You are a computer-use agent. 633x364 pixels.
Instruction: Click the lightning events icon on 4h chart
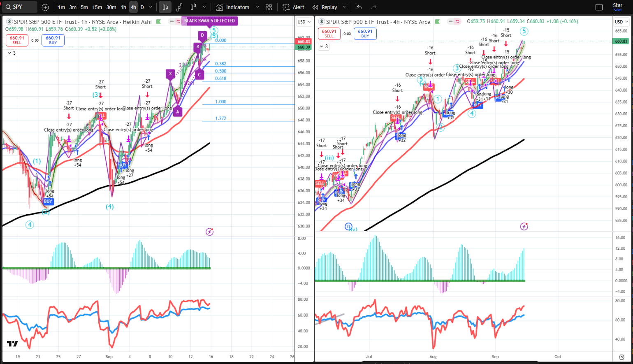[x=524, y=226]
